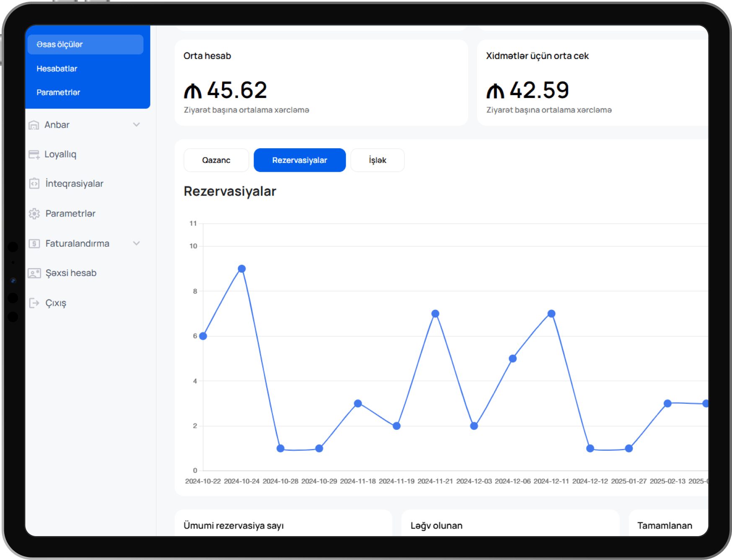This screenshot has width=732, height=560.
Task: Click the Rezervasiyalar chart heading
Action: tap(230, 191)
